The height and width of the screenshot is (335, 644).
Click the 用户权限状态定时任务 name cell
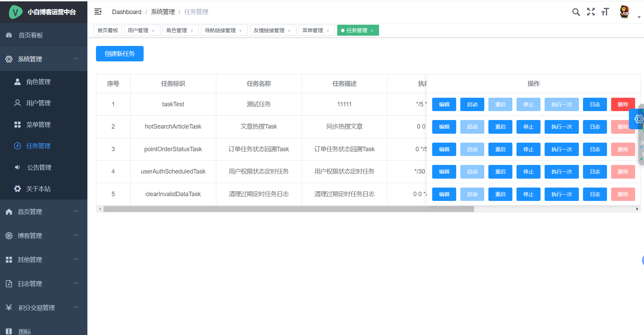[259, 171]
